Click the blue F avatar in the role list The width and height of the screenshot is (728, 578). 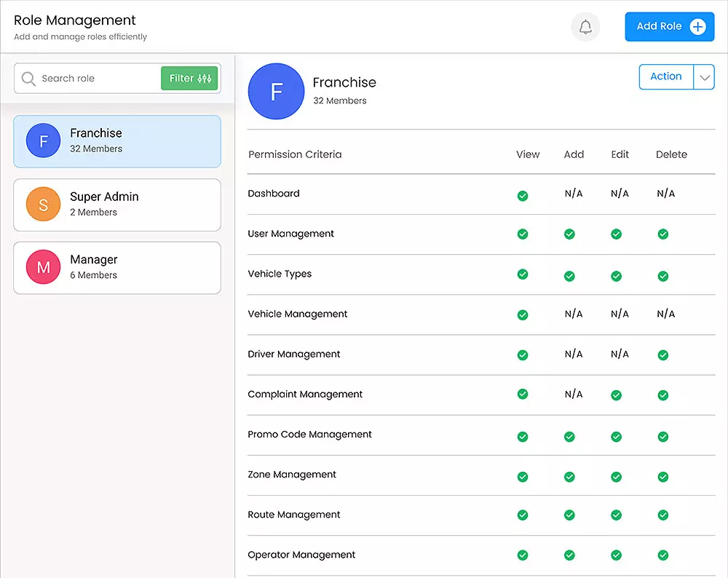(43, 140)
